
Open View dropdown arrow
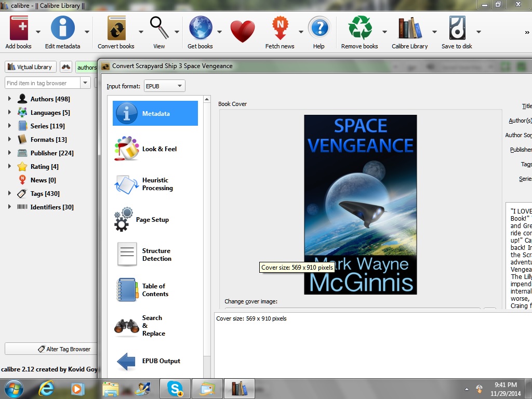point(177,32)
